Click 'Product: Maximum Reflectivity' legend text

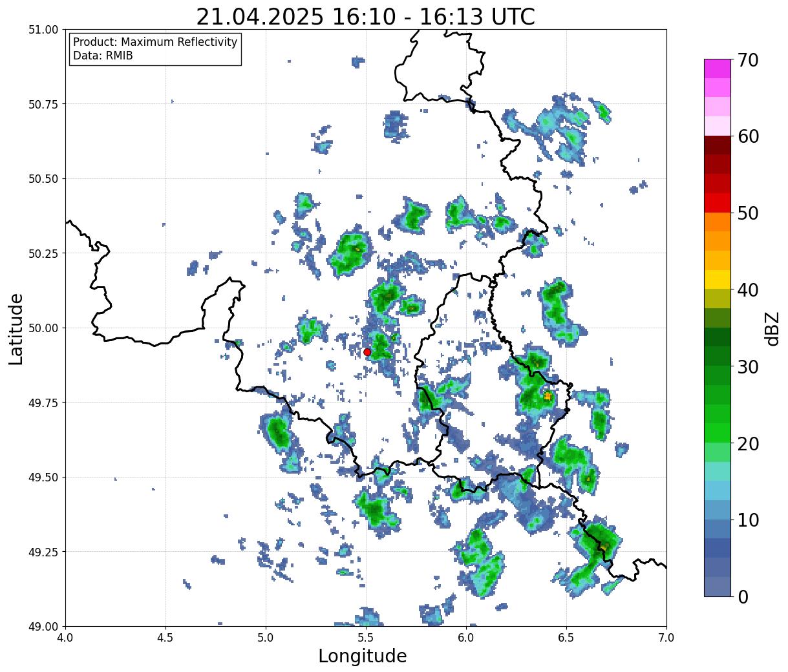point(155,43)
